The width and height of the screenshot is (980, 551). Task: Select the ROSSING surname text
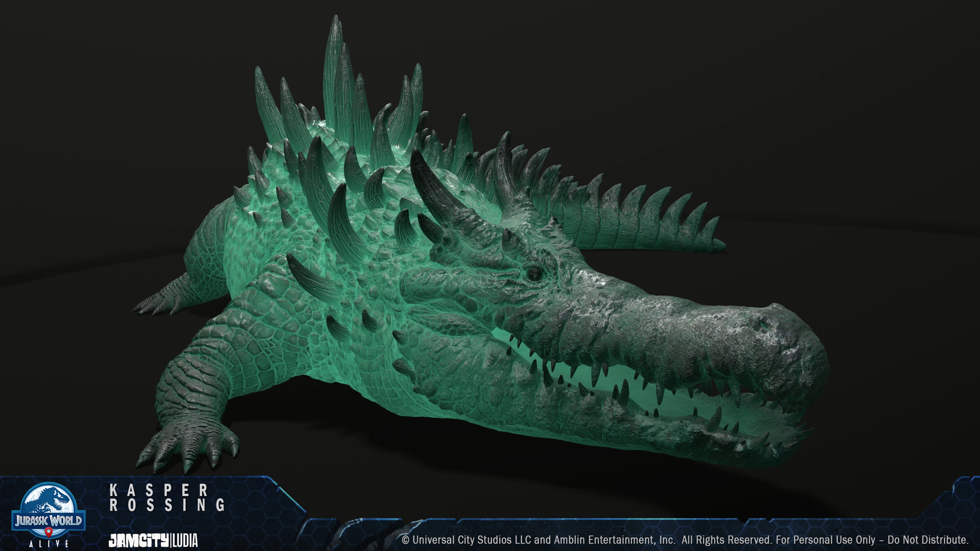[167, 505]
